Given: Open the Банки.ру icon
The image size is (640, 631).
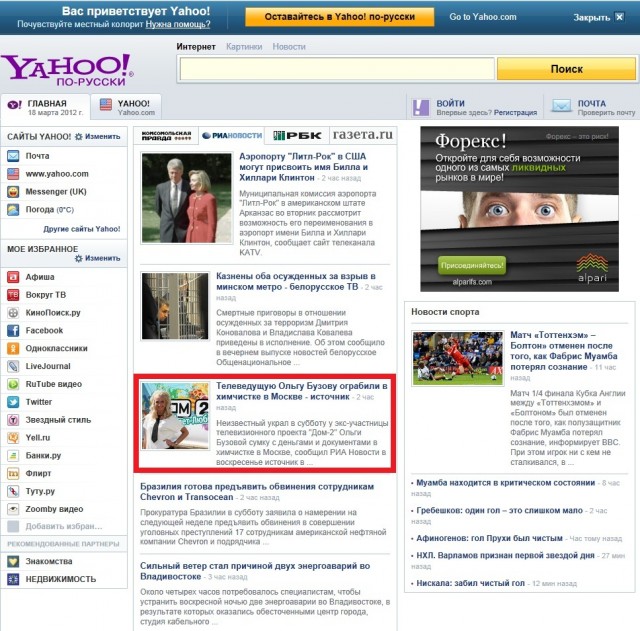Looking at the screenshot, I should pyautogui.click(x=13, y=455).
